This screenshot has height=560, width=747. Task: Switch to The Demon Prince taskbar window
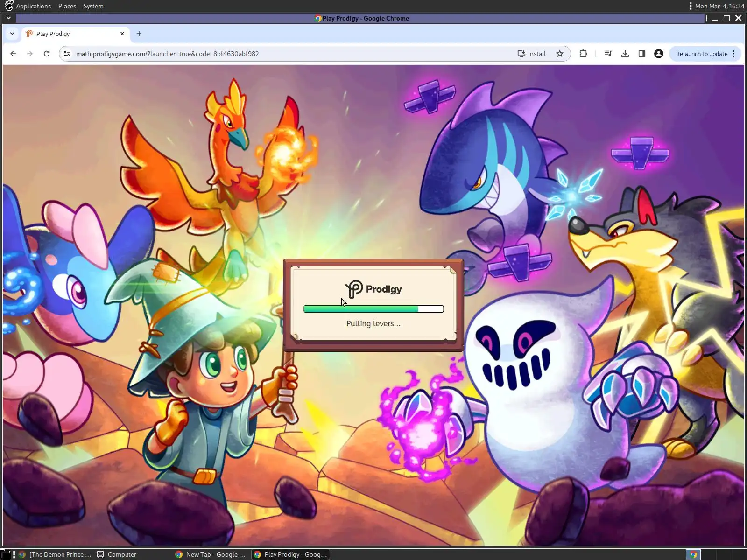tap(55, 554)
